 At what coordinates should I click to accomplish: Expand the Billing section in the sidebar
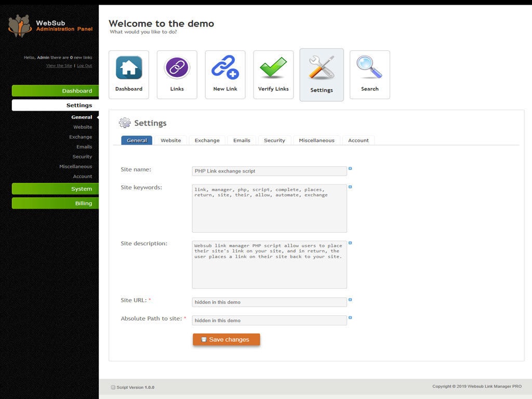(x=55, y=203)
